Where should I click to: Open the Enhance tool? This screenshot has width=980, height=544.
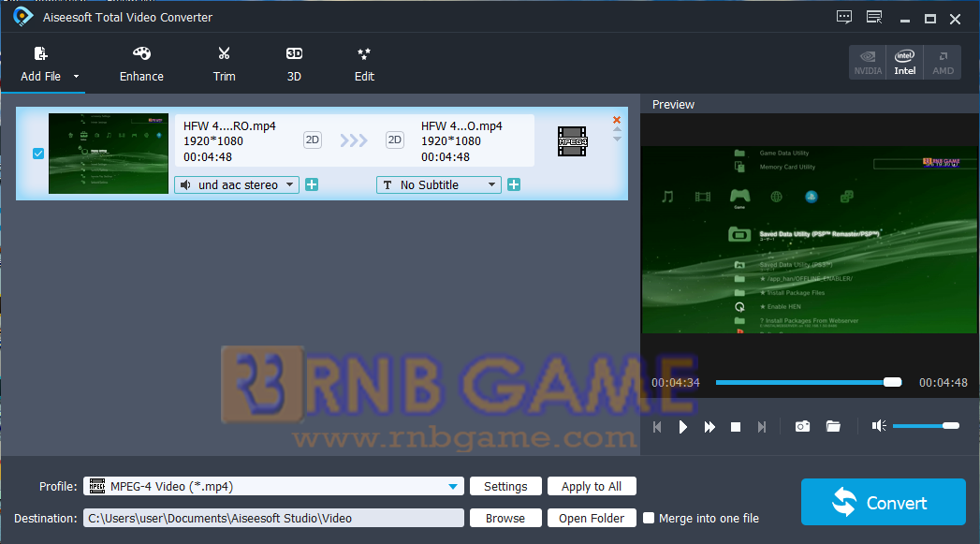click(142, 65)
